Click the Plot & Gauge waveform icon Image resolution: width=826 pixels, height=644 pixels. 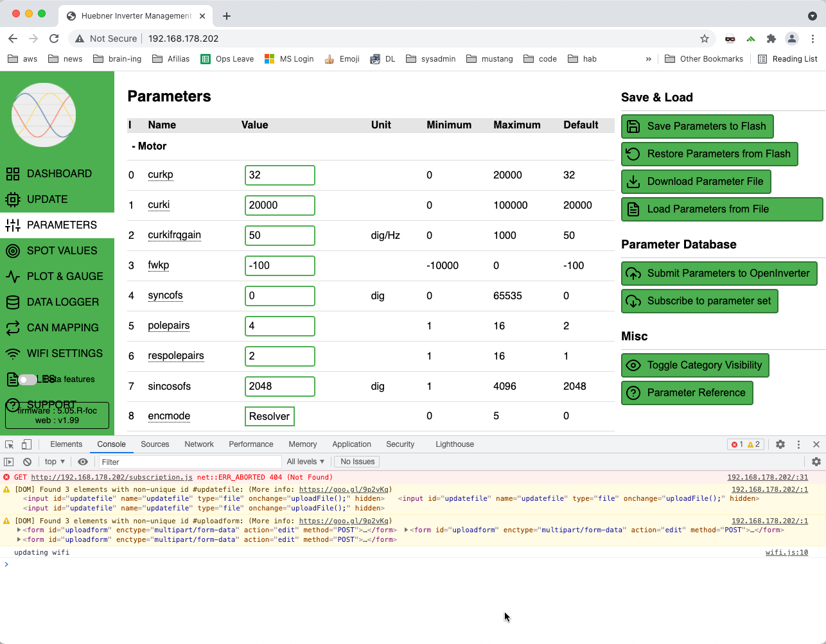point(13,277)
